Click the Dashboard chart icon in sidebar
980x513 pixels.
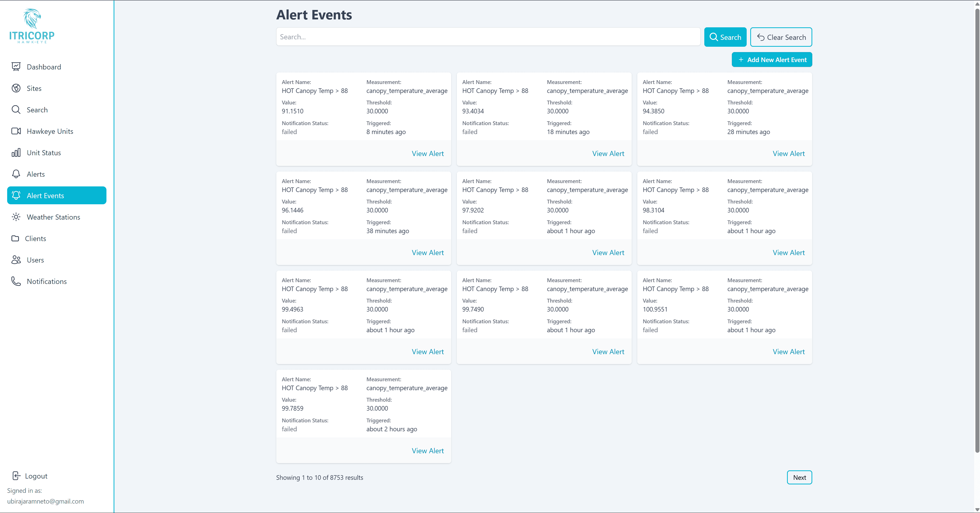pos(16,67)
